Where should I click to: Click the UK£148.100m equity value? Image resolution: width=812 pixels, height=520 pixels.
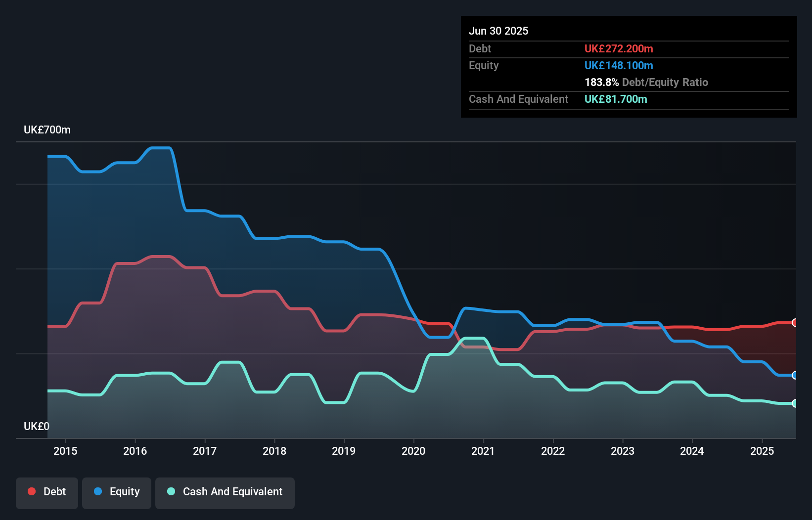pyautogui.click(x=619, y=66)
